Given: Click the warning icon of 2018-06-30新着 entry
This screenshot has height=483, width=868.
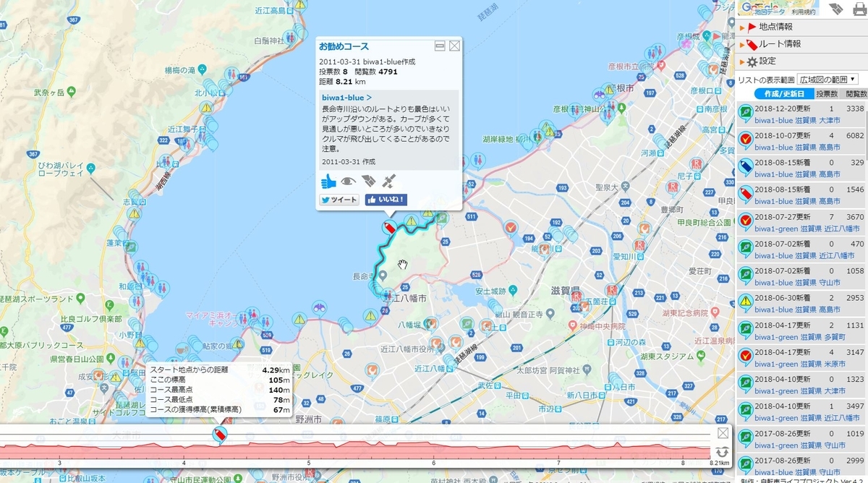Looking at the screenshot, I should pyautogui.click(x=745, y=302).
